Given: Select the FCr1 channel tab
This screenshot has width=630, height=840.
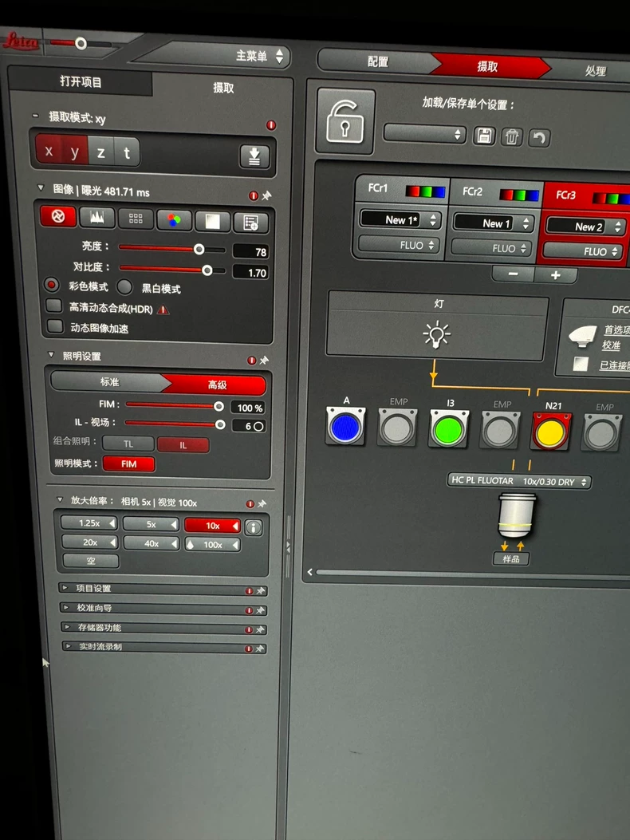Looking at the screenshot, I should point(402,191).
